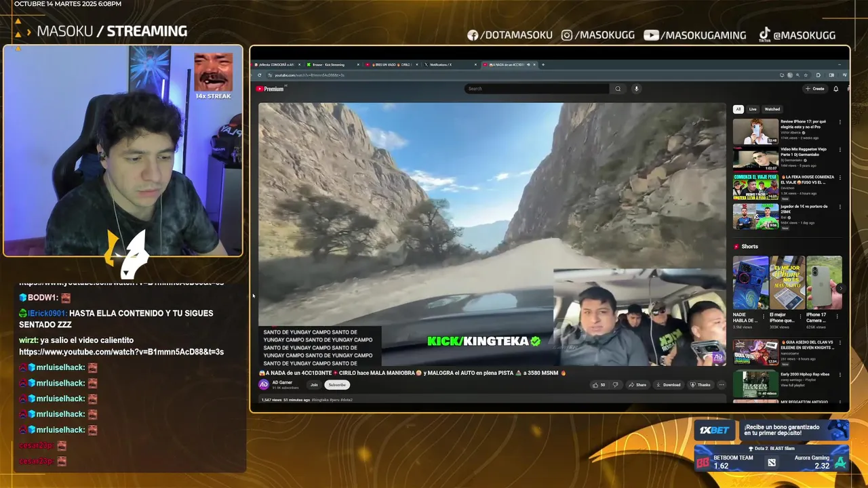Activate voice search microphone icon
Image resolution: width=868 pixels, height=488 pixels.
click(636, 89)
